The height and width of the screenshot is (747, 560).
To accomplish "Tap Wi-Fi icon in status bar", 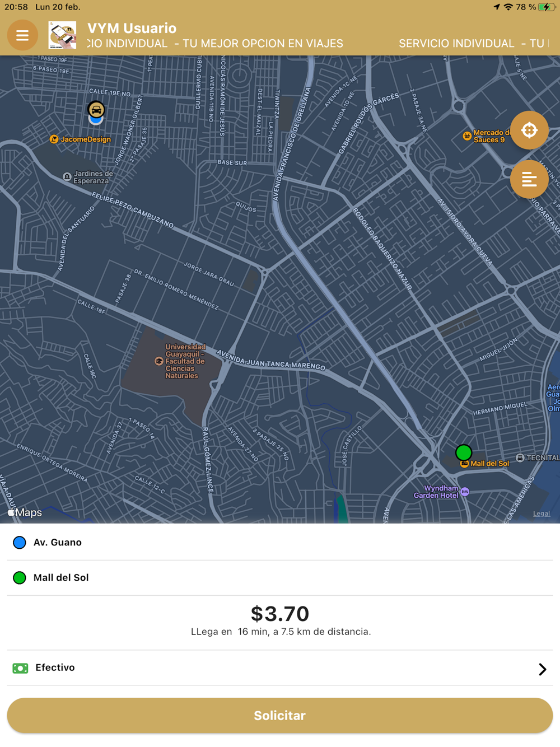I will click(508, 7).
